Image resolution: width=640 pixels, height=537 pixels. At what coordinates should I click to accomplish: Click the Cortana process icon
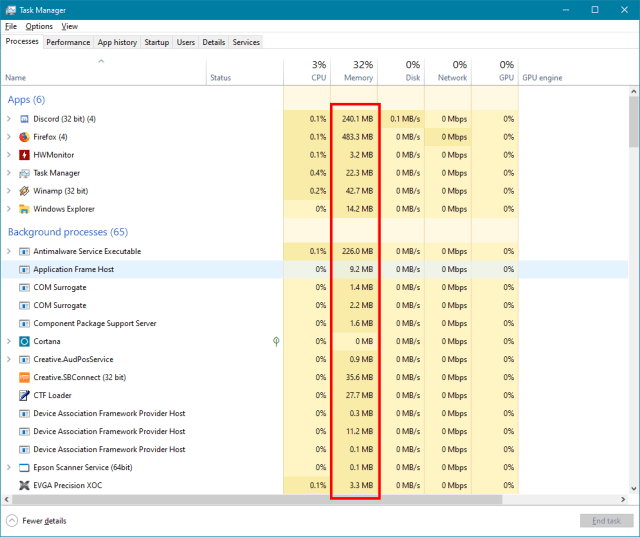pos(25,341)
